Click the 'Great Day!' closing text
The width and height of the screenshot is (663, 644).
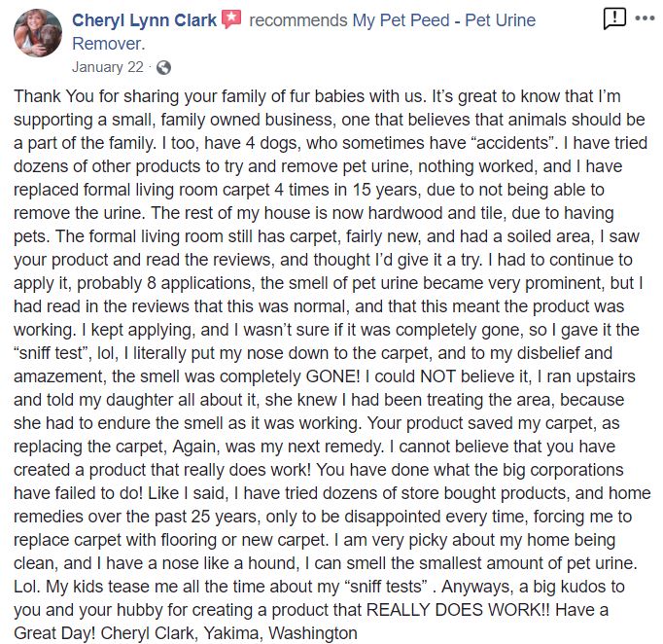[54, 633]
